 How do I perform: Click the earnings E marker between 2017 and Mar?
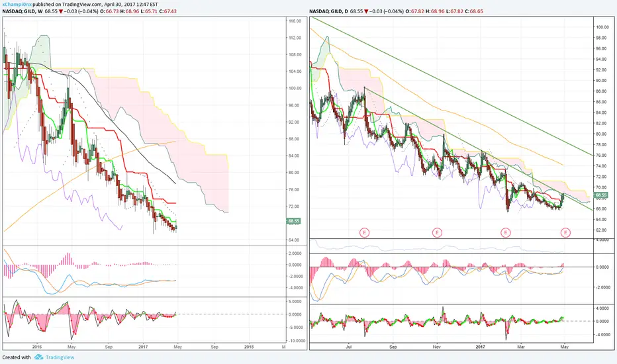(506, 232)
